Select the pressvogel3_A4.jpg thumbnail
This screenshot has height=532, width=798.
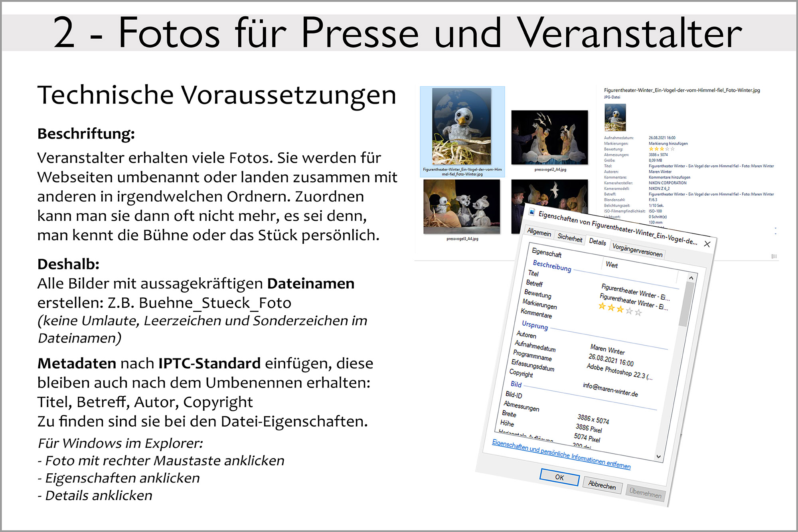click(x=462, y=206)
